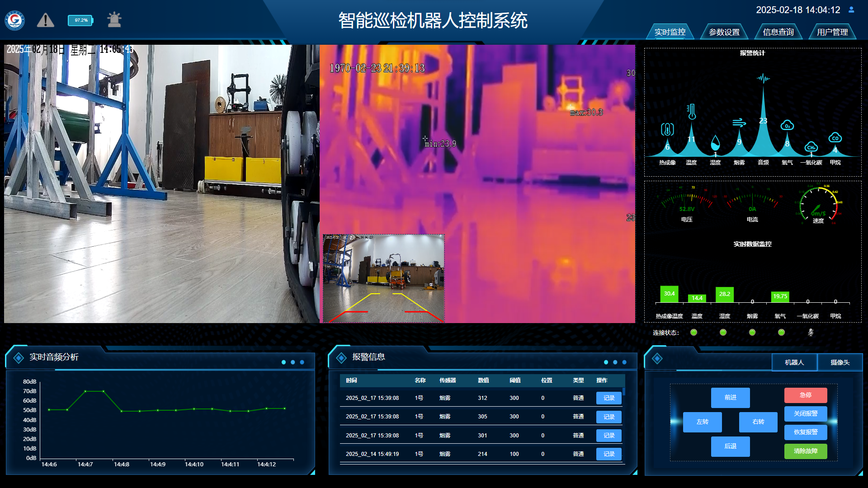Click 记录 for the alarm with value 305
This screenshot has height=488, width=868.
[609, 417]
